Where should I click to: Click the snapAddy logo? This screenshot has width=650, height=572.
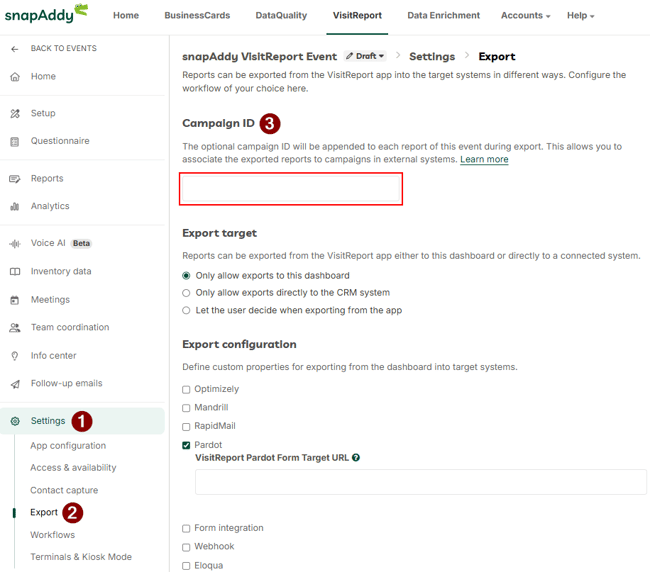[x=46, y=14]
